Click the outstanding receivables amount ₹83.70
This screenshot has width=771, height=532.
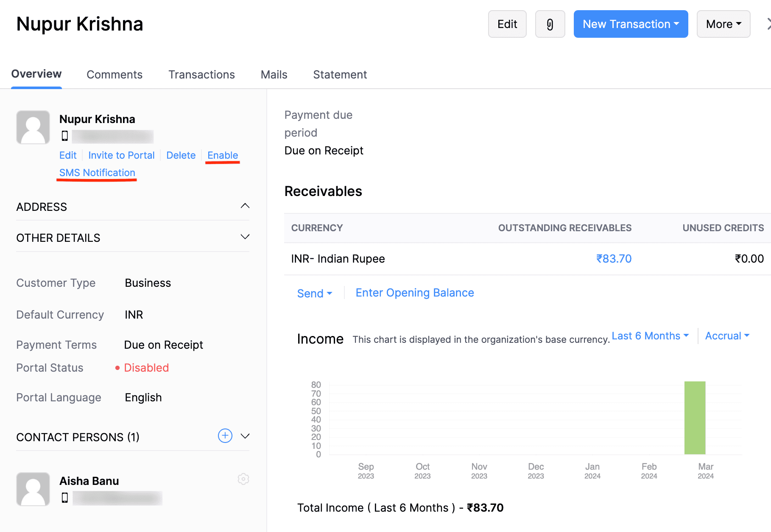[x=614, y=258]
